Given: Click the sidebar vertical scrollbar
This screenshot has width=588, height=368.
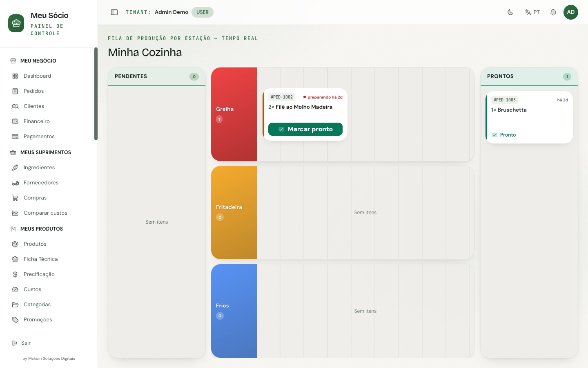Looking at the screenshot, I should (x=96, y=94).
